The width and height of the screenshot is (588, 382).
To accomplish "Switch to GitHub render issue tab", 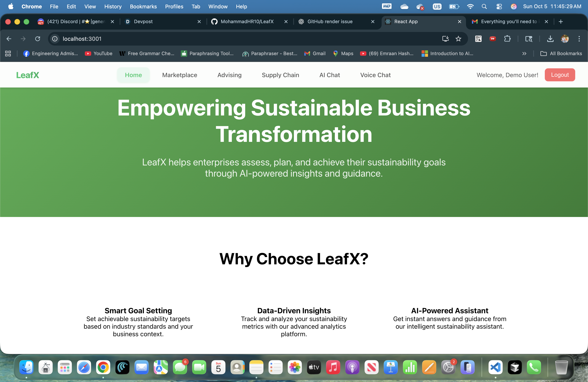I will tap(330, 21).
